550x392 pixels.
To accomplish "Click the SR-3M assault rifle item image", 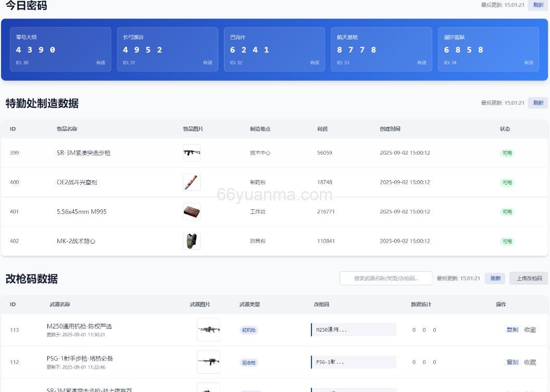I will coord(191,153).
